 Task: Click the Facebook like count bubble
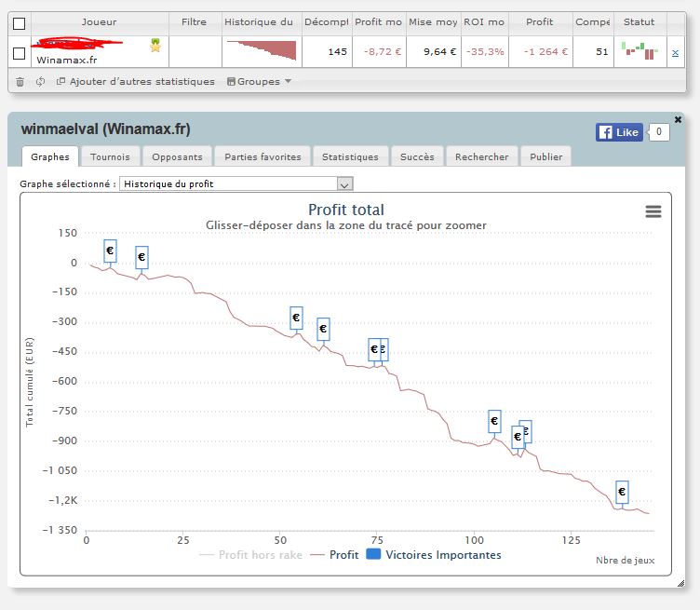658,131
